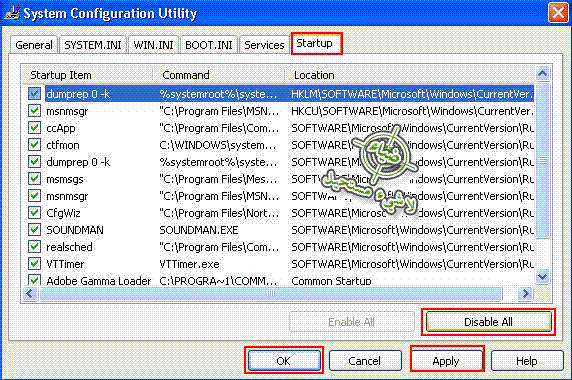Click the Apply button
This screenshot has width=572, height=380.
point(446,361)
